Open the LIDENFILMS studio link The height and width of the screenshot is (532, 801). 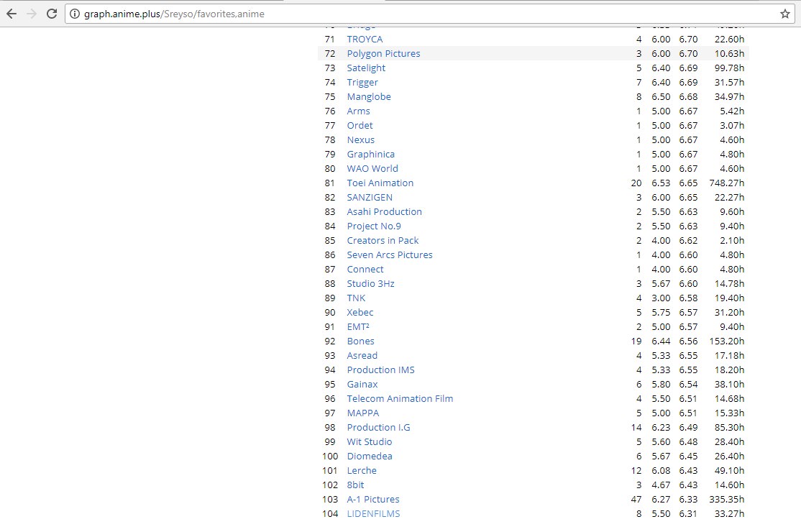point(373,513)
